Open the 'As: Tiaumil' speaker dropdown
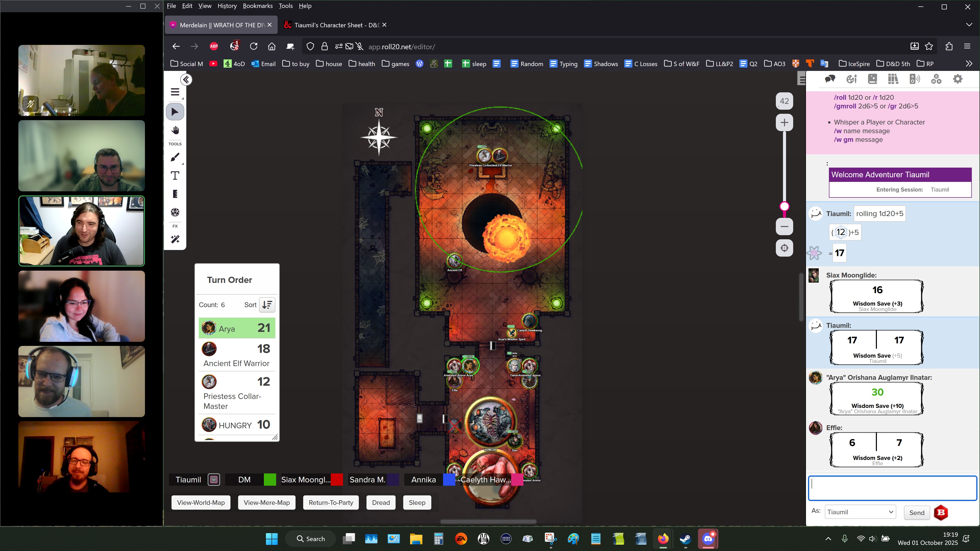Viewport: 980px width, 551px height. click(860, 512)
